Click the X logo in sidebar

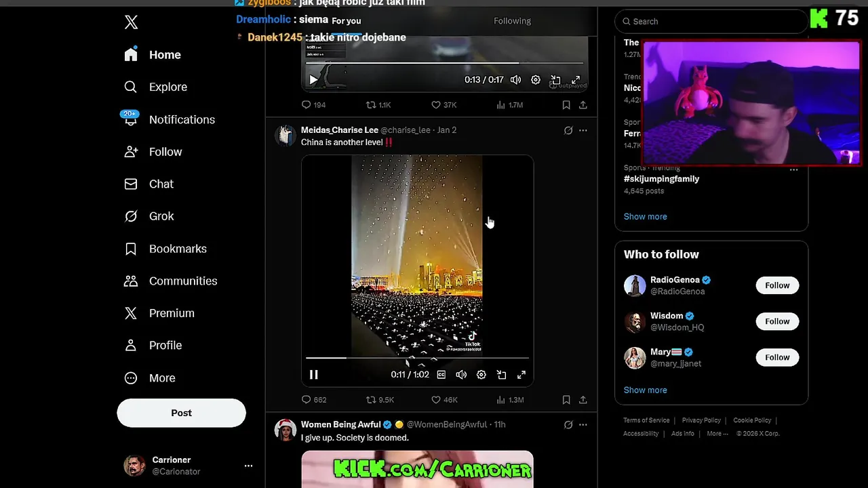131,22
